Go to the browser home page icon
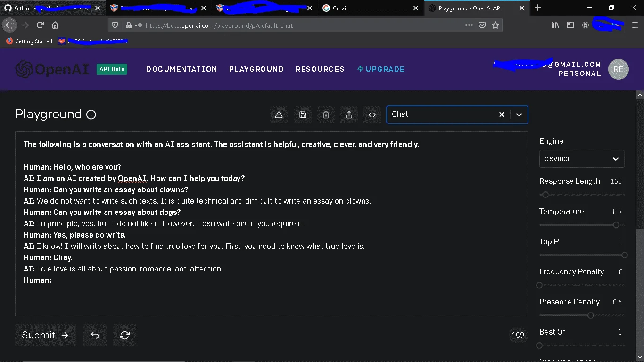Screen dimensions: 644x362 (x=55, y=25)
